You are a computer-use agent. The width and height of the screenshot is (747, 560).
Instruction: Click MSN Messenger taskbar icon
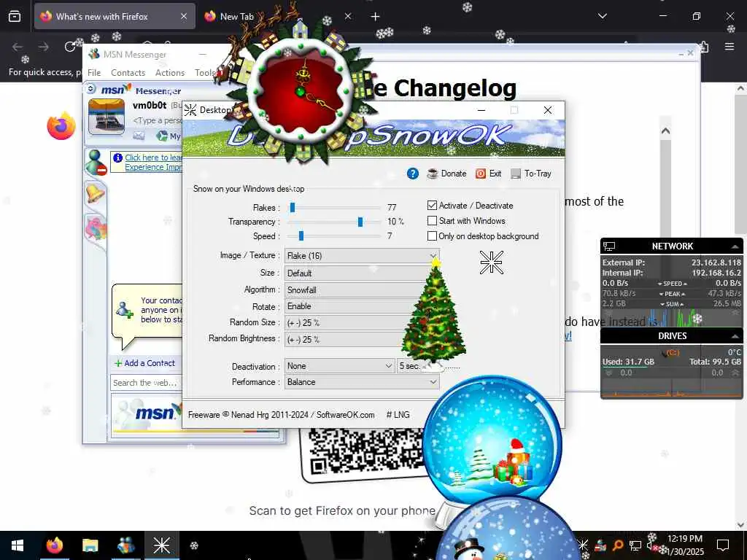point(125,545)
